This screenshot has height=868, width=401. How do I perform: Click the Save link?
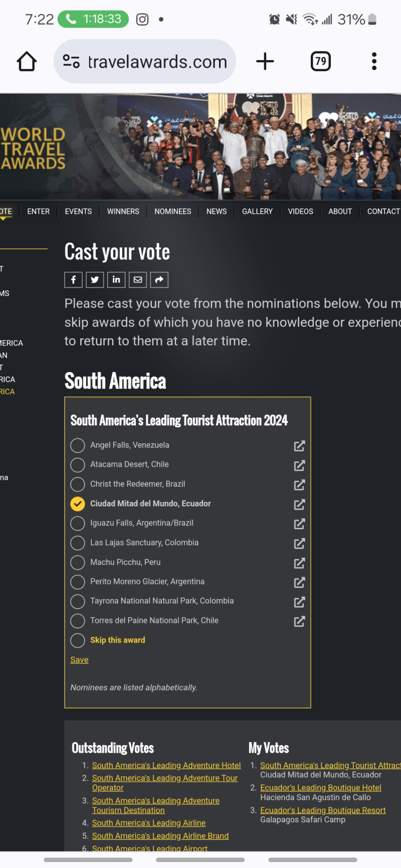point(79,660)
